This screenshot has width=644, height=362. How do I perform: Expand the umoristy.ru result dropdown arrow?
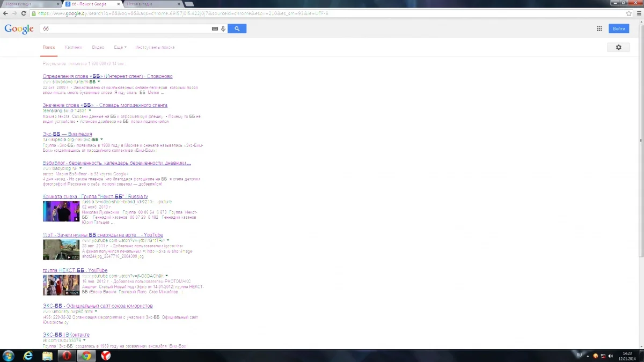96,311
